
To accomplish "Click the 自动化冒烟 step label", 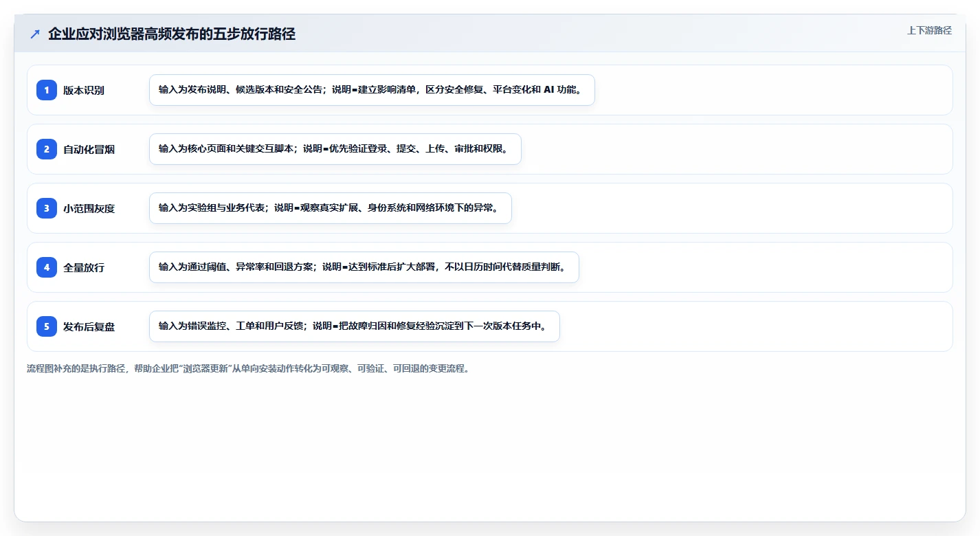I will pyautogui.click(x=89, y=149).
